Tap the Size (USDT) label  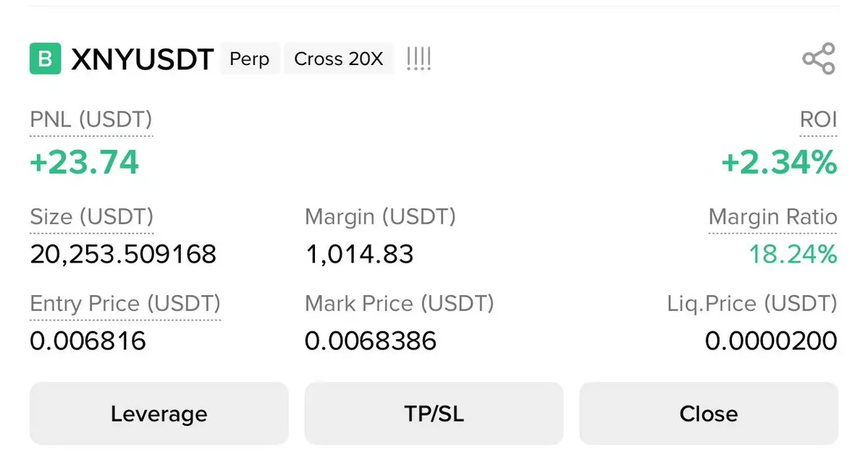[91, 216]
